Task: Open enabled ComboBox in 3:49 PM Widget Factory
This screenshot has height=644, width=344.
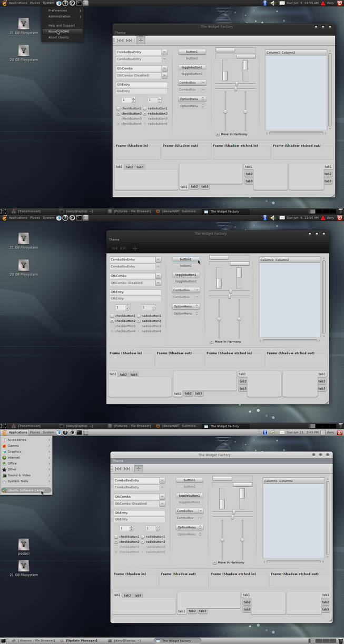Action: click(x=189, y=511)
